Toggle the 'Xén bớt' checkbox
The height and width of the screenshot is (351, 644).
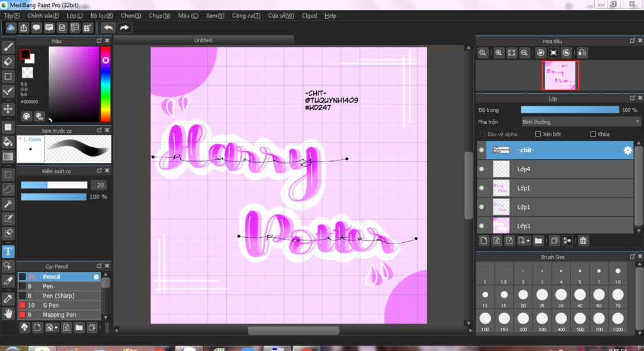pyautogui.click(x=538, y=134)
